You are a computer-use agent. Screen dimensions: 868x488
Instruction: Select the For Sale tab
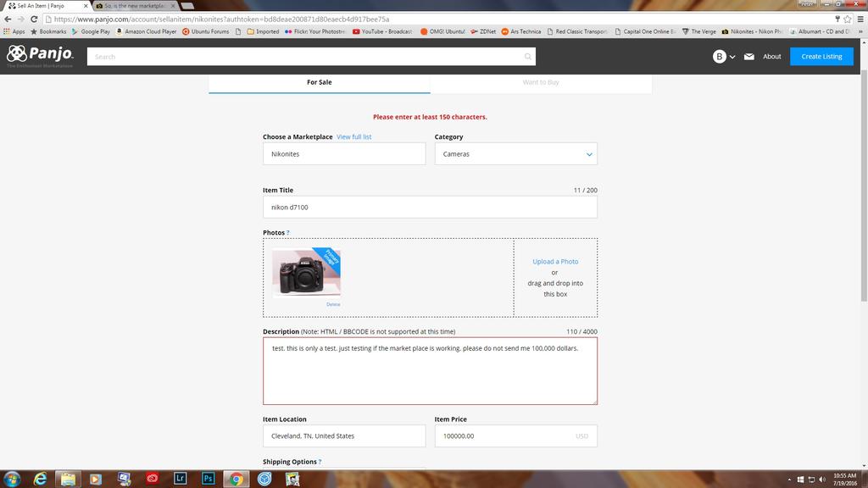point(320,82)
